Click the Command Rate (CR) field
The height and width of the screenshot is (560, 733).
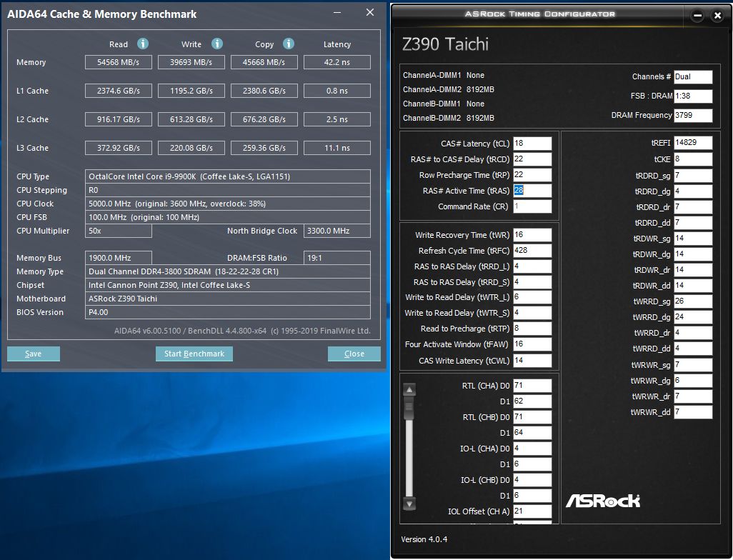(532, 206)
